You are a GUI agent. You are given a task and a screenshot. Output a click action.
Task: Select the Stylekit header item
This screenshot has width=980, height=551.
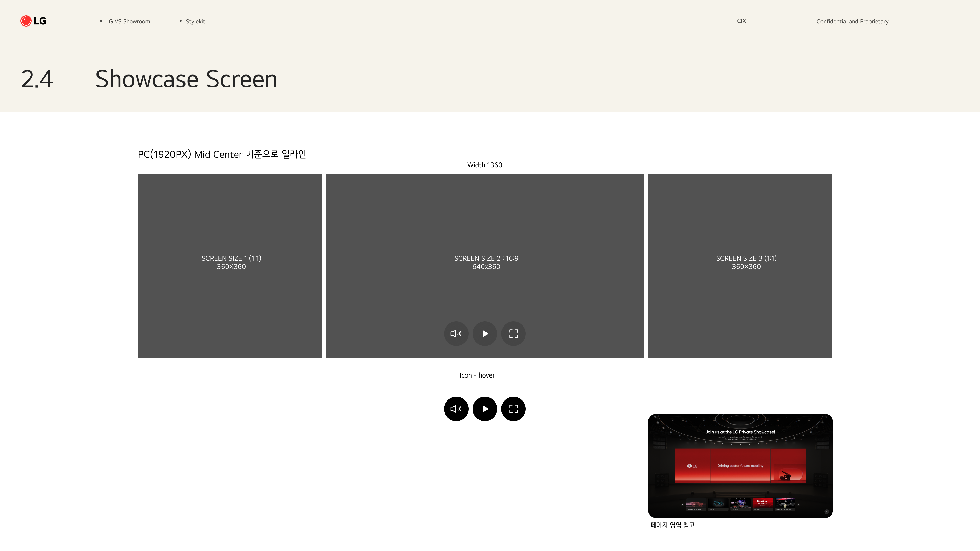(x=195, y=21)
